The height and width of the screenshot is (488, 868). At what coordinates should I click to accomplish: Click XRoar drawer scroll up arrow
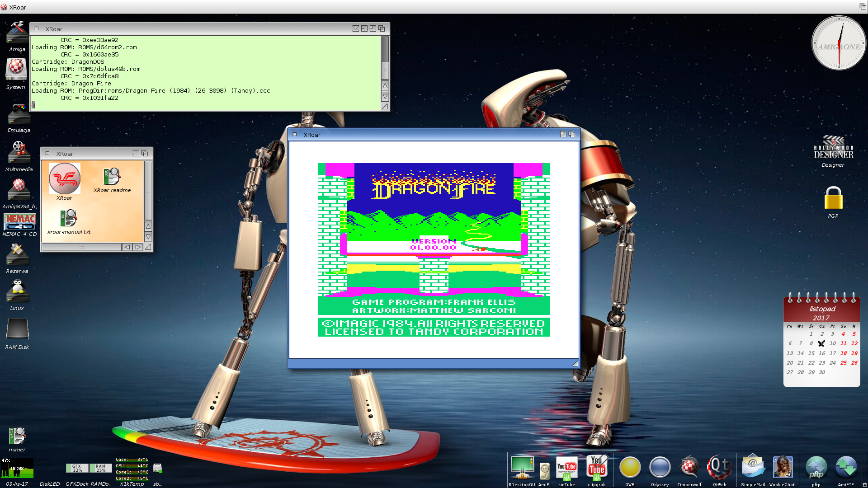pyautogui.click(x=148, y=226)
